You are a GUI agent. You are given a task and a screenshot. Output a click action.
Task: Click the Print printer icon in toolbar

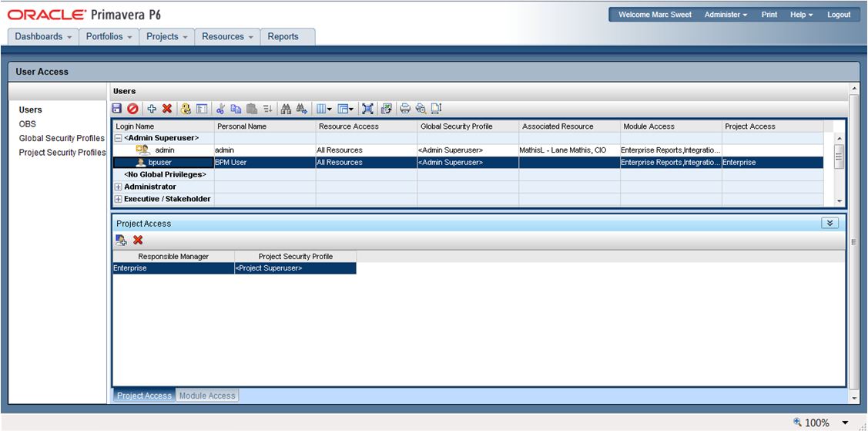(x=405, y=109)
